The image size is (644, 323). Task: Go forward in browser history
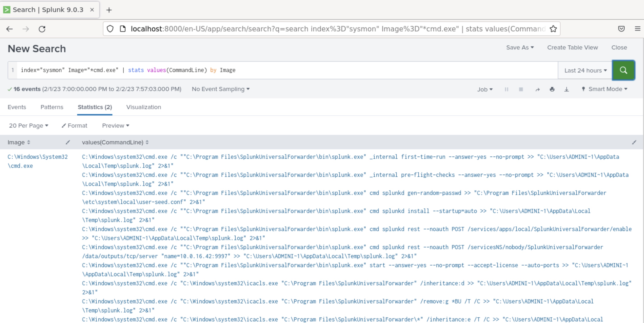(26, 29)
